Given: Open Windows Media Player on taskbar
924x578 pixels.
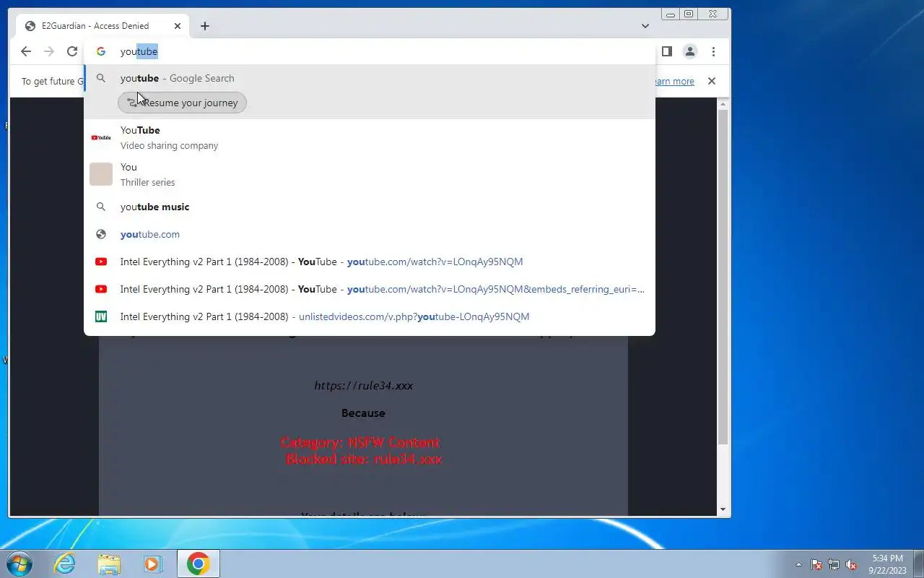Looking at the screenshot, I should coord(152,564).
